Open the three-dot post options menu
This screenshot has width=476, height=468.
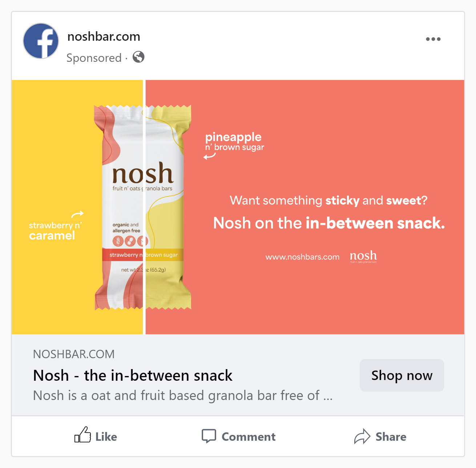click(x=433, y=39)
